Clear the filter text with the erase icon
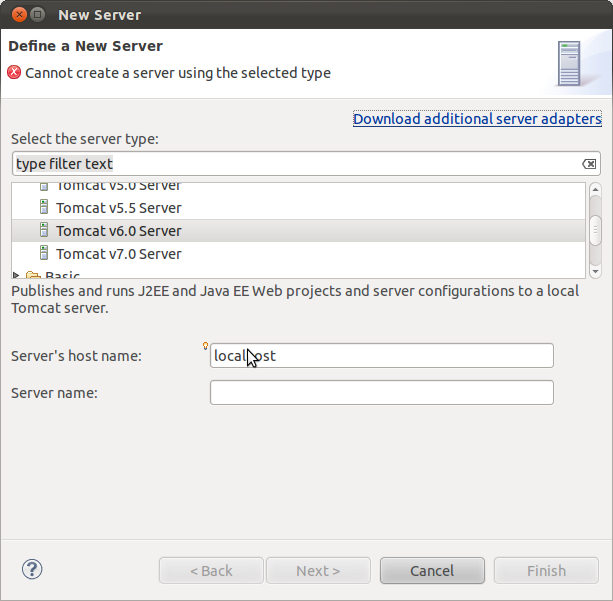Screen dimensions: 613x601 click(x=589, y=164)
